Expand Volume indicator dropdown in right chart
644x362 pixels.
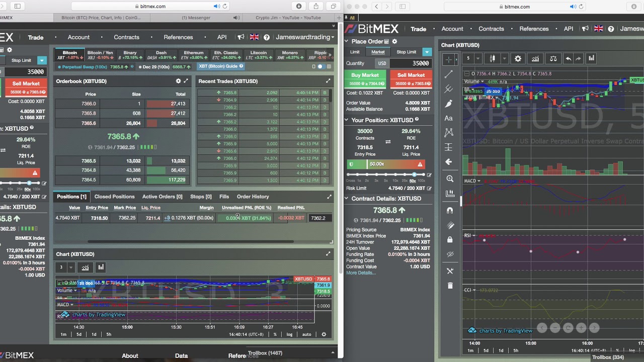[482, 81]
